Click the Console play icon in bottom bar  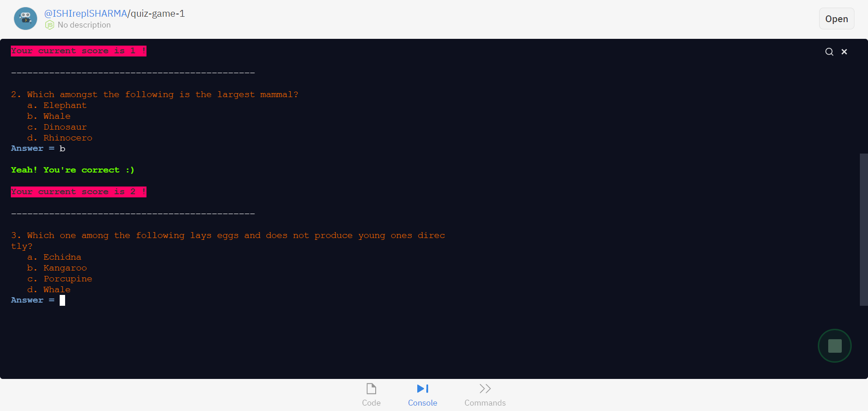point(422,388)
